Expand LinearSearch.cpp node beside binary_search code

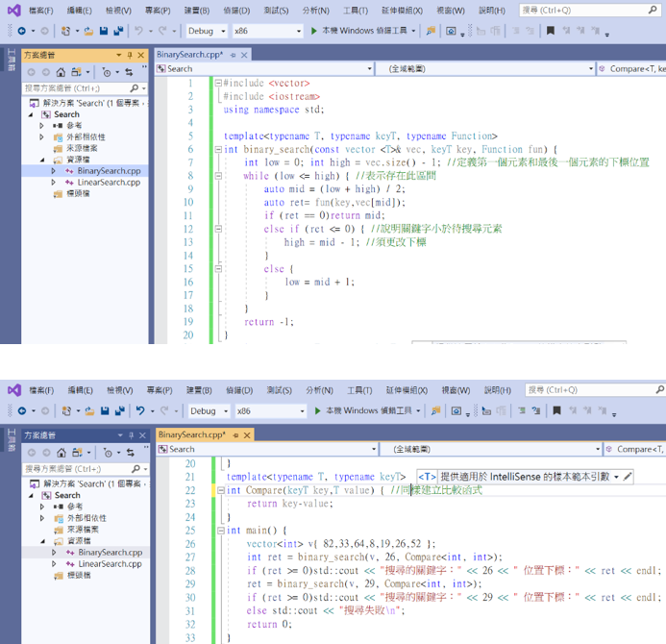pyautogui.click(x=53, y=182)
